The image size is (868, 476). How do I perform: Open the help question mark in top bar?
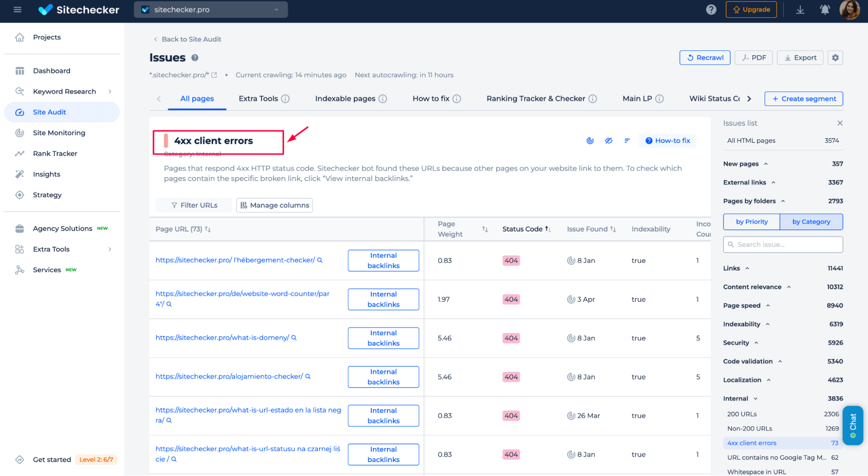pos(711,10)
